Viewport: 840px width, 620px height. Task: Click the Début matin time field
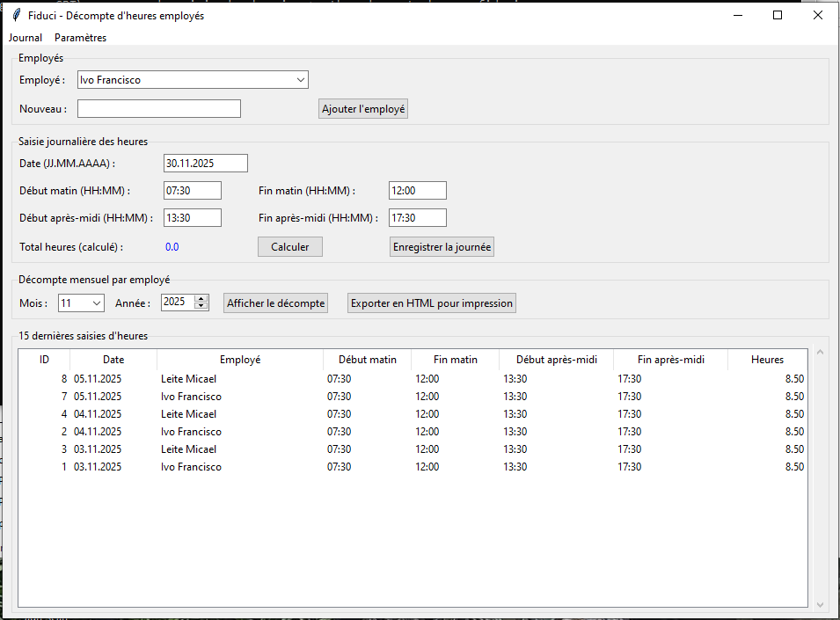[x=192, y=191]
